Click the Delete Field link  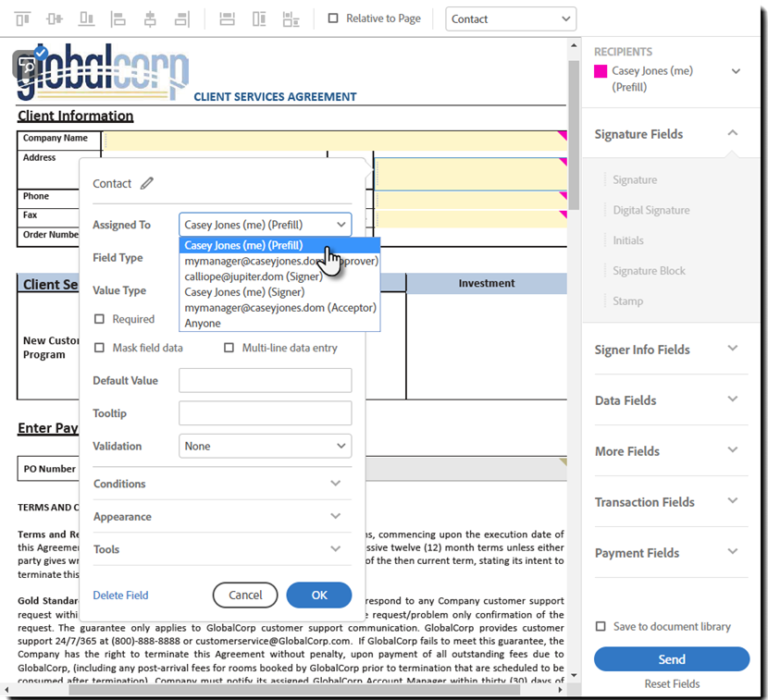point(120,596)
